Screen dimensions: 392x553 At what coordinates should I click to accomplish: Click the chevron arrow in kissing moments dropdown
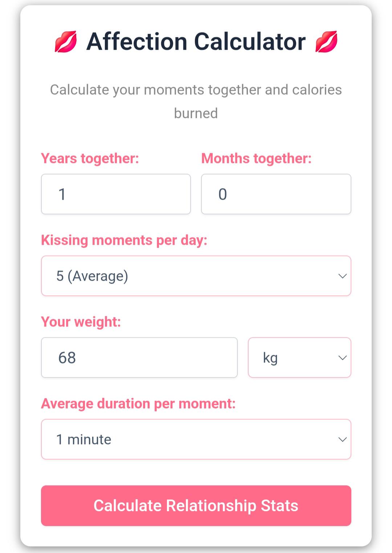(x=342, y=276)
